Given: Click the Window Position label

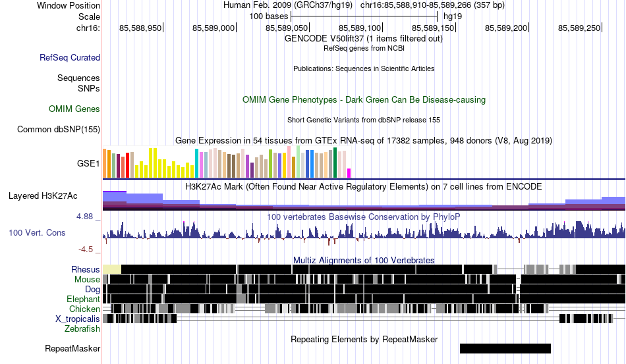Looking at the screenshot, I should click(69, 5).
